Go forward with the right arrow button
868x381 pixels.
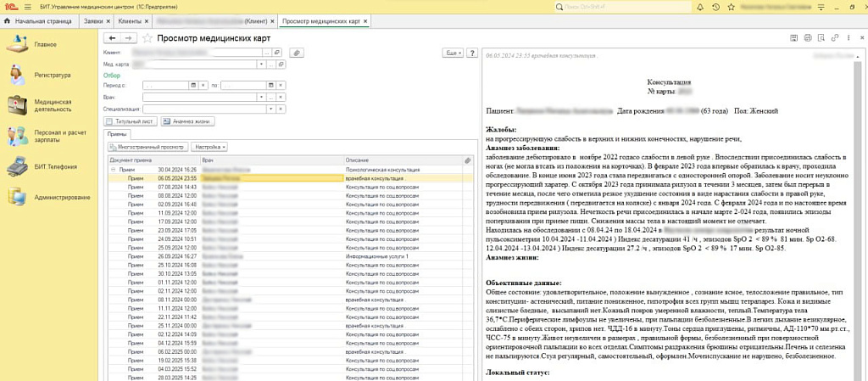[129, 37]
